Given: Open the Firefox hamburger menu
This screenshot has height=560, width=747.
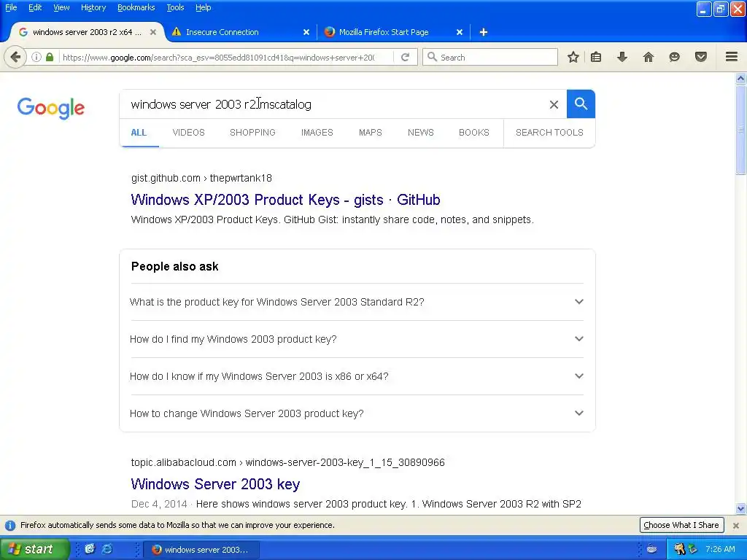Looking at the screenshot, I should [732, 57].
